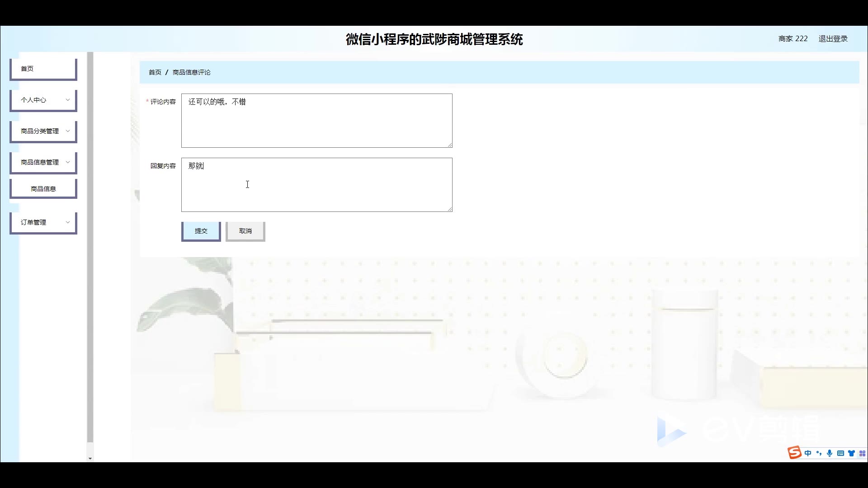Click the Sogou input method logo

794,452
